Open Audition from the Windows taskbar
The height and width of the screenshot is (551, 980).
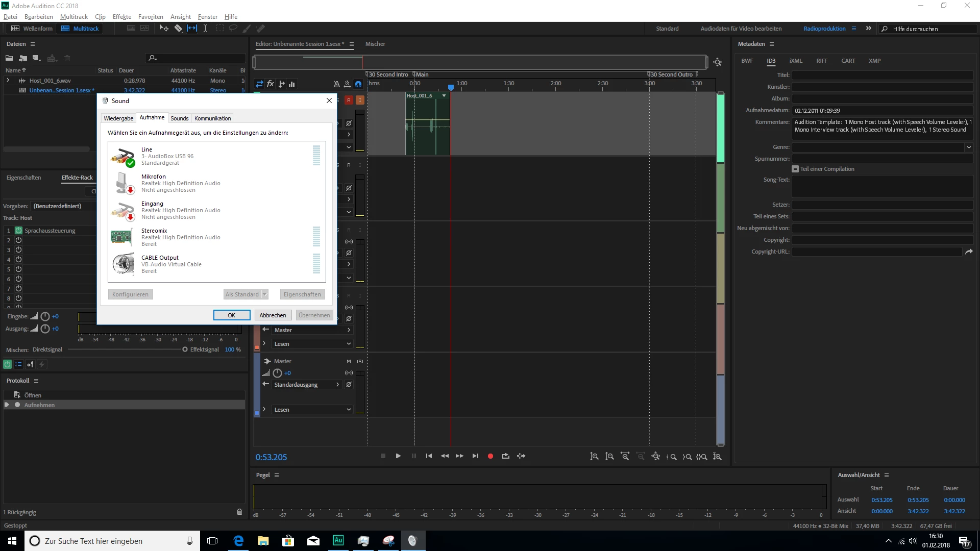tap(338, 541)
